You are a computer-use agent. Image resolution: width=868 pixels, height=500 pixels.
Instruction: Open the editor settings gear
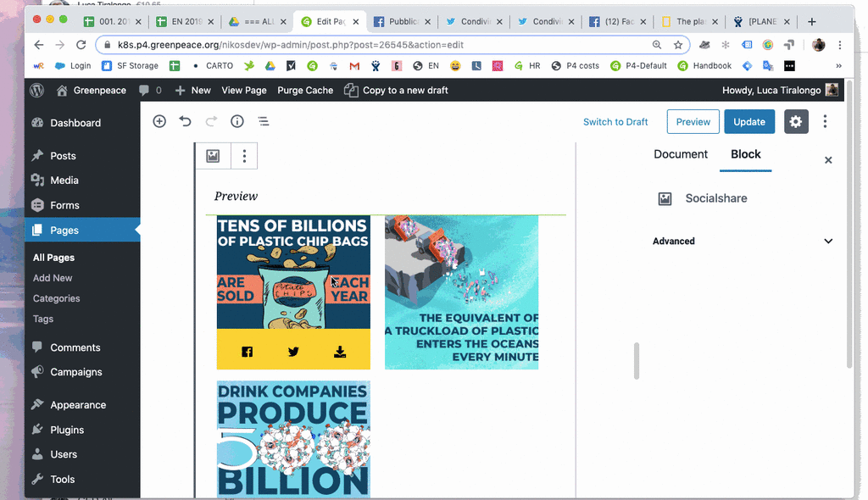796,122
